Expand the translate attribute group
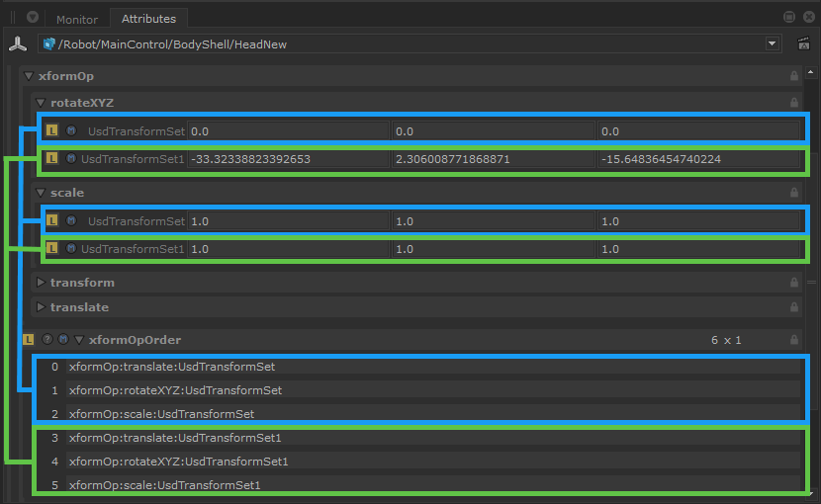The image size is (821, 504). [x=41, y=307]
